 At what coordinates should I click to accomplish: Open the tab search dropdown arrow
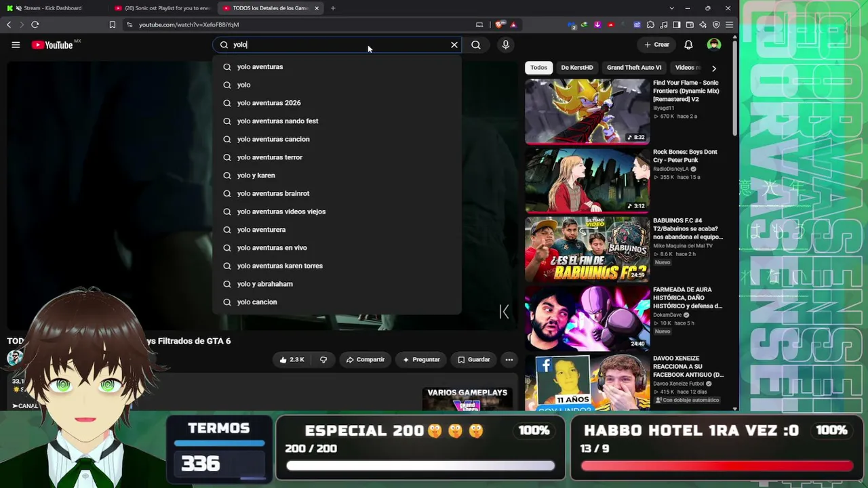pyautogui.click(x=672, y=8)
